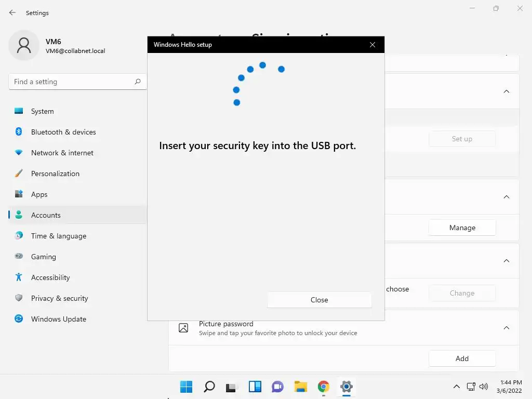Click the Gaming controller icon
Viewport: 532px width, 399px height.
(x=19, y=256)
